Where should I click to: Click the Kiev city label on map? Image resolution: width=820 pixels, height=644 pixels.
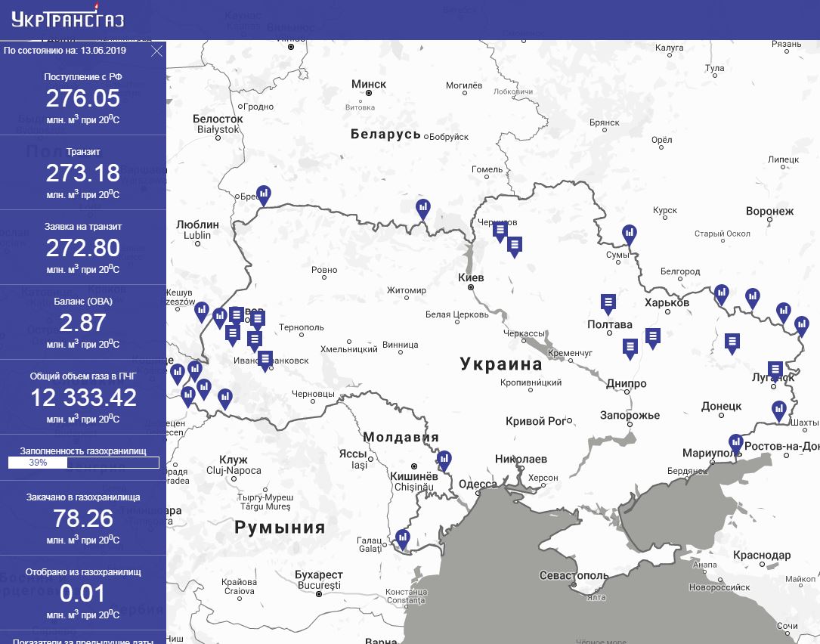[x=471, y=278]
